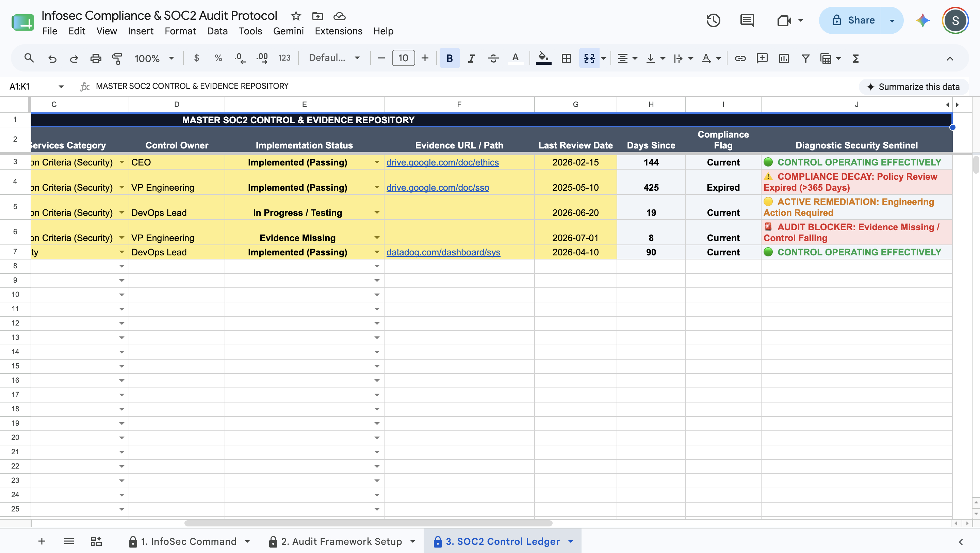Open the Google account avatar
The width and height of the screenshot is (980, 553).
tap(955, 20)
